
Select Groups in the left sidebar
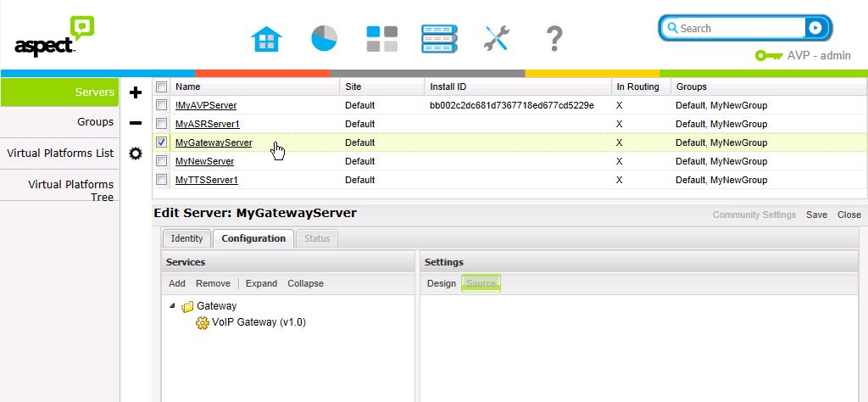pyautogui.click(x=95, y=122)
